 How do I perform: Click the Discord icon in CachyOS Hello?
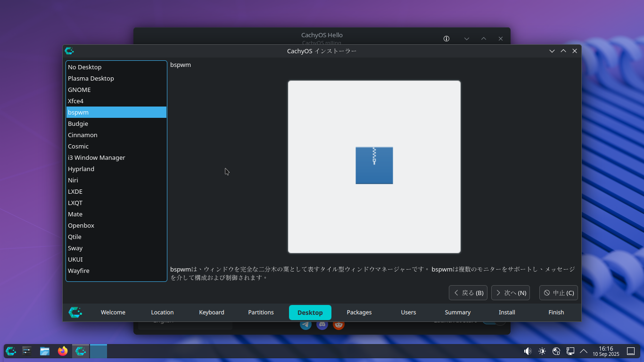[x=322, y=325]
